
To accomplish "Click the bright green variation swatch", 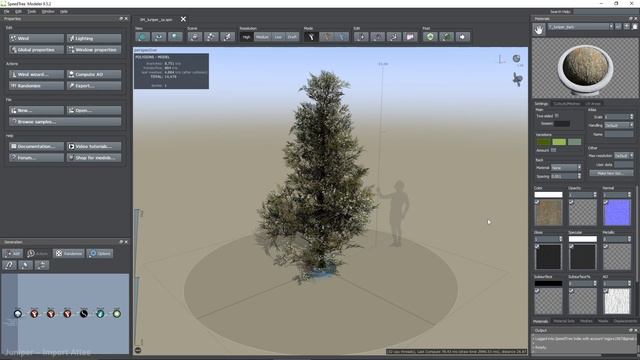I will 559,142.
